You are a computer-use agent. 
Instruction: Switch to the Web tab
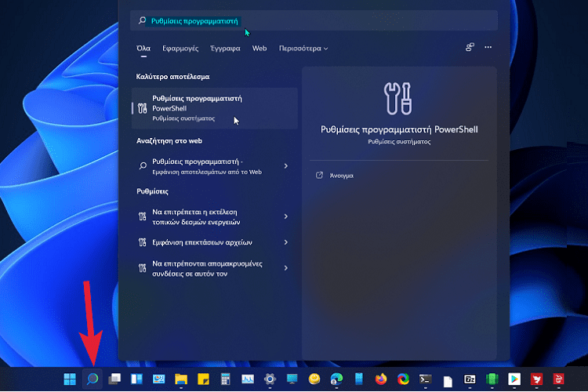260,49
